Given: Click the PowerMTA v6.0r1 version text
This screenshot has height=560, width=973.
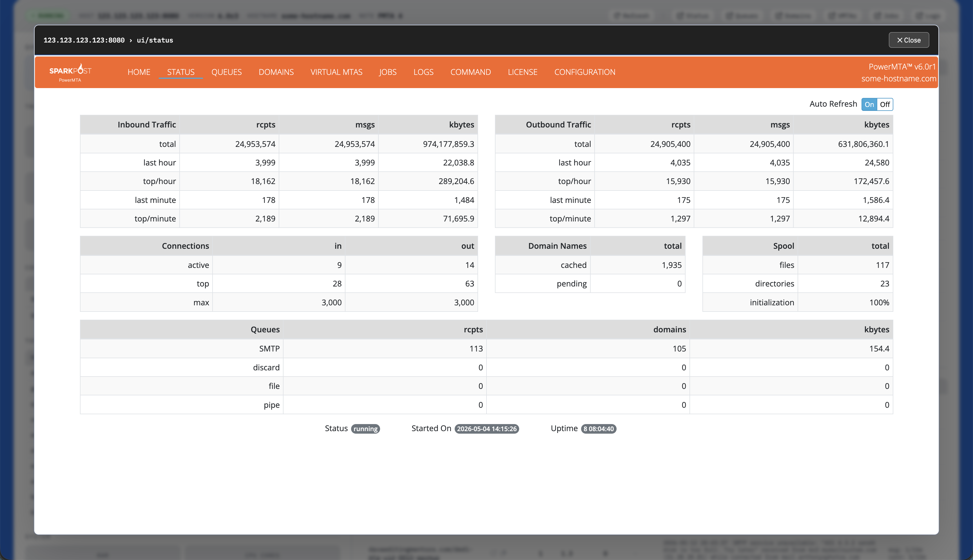Looking at the screenshot, I should click(902, 66).
